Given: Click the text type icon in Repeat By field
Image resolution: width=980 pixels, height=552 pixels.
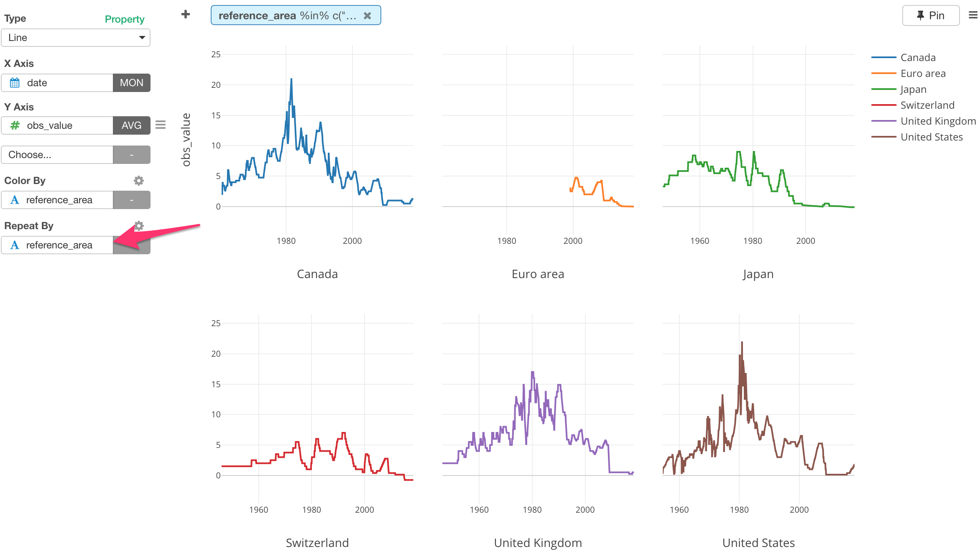Looking at the screenshot, I should tap(15, 245).
